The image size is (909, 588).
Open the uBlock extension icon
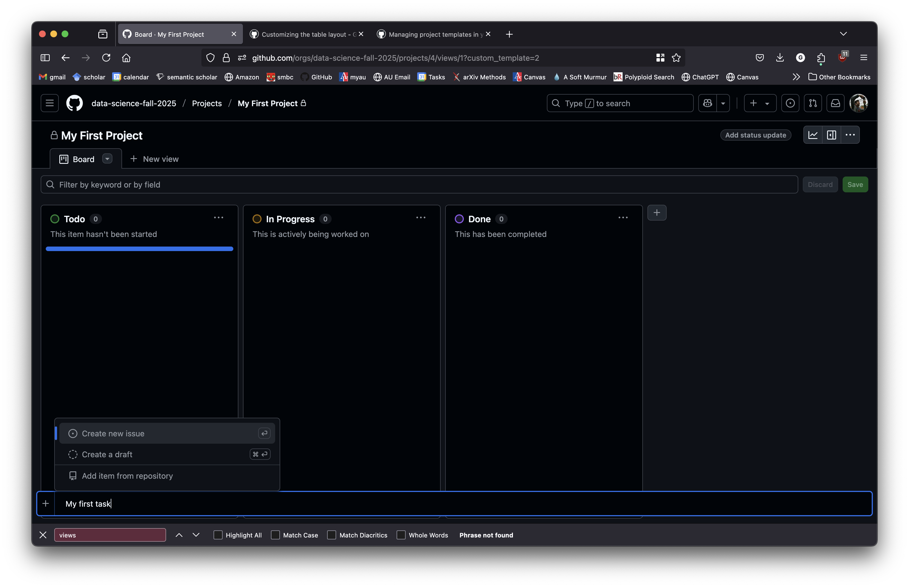pos(843,57)
